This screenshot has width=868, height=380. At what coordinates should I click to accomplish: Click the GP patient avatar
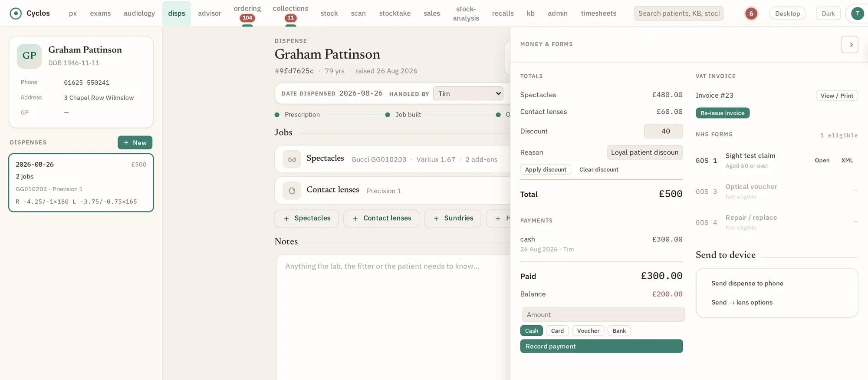(x=29, y=56)
